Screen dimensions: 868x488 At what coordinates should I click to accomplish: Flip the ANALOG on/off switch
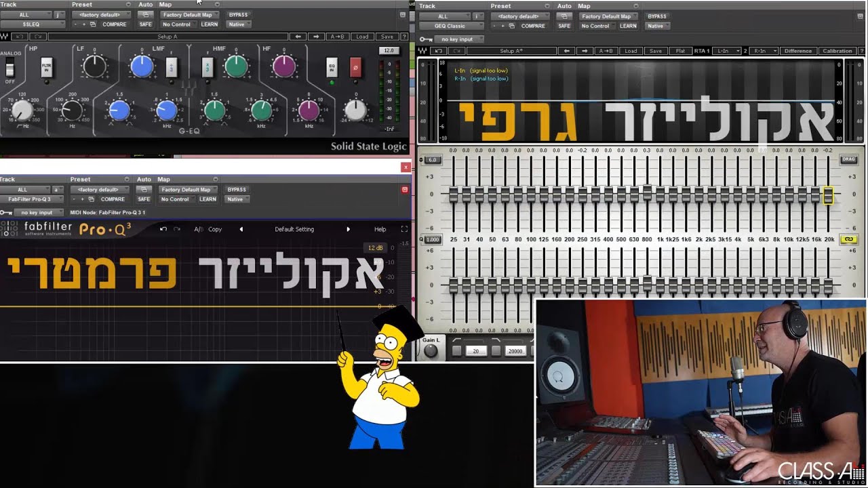pyautogui.click(x=9, y=67)
